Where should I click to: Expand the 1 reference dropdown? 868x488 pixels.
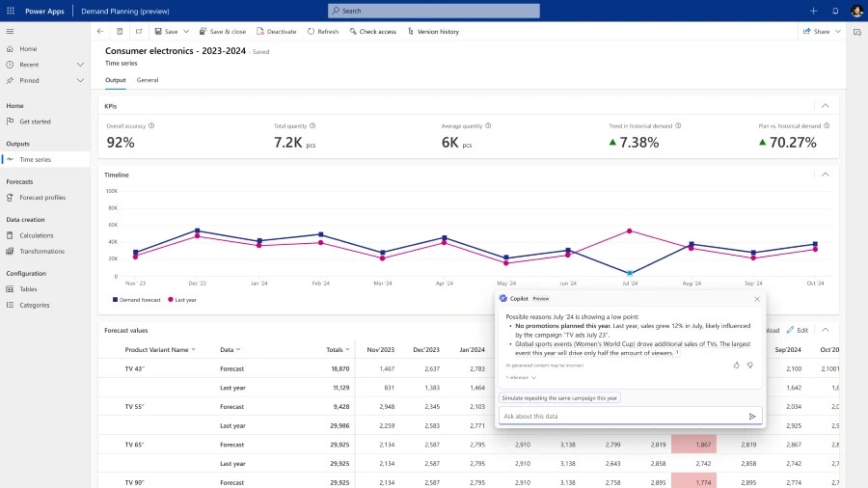(x=521, y=378)
